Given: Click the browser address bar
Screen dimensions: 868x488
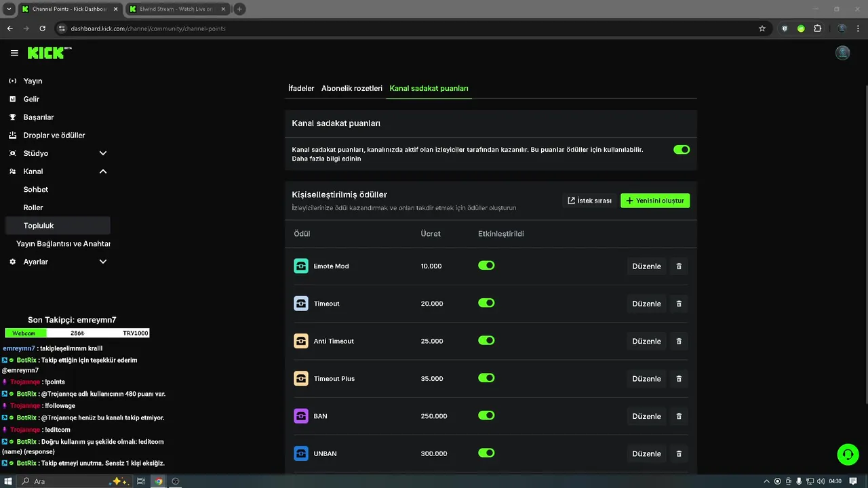Looking at the screenshot, I should [407, 28].
